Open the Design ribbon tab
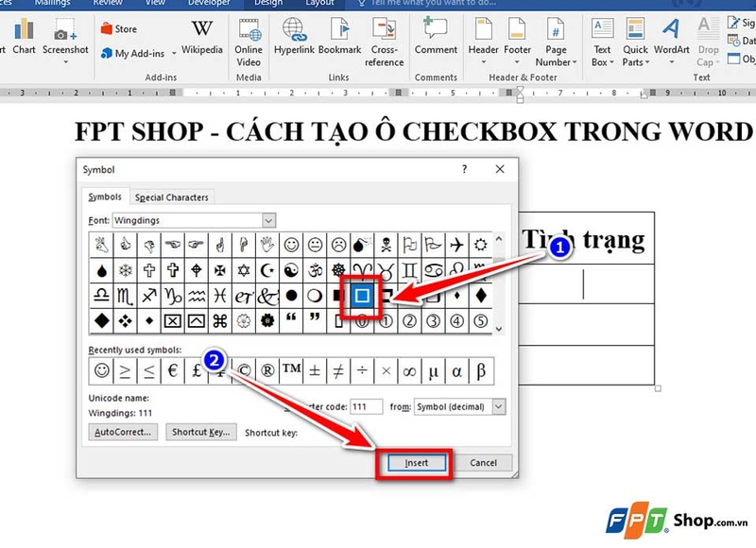This screenshot has height=548, width=756. (x=268, y=3)
